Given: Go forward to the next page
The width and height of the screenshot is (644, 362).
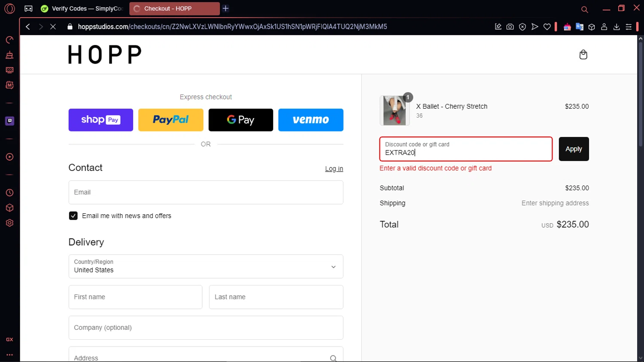Looking at the screenshot, I should 40,27.
